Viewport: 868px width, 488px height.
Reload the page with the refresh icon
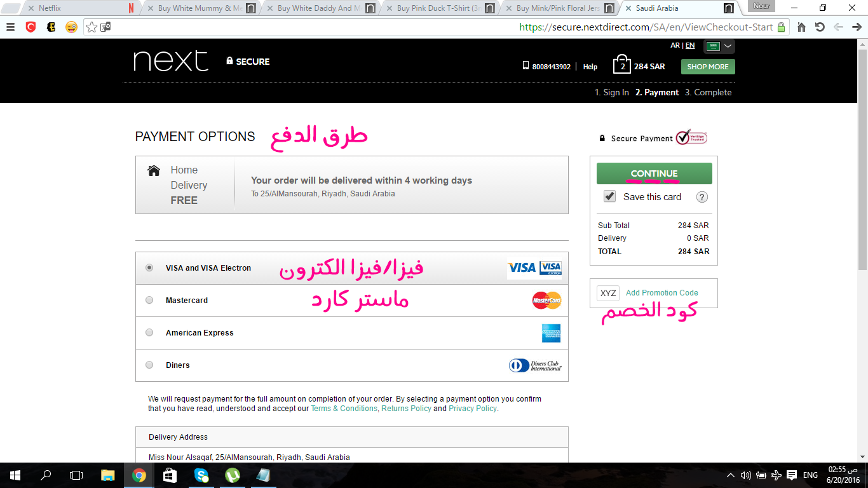pos(820,27)
